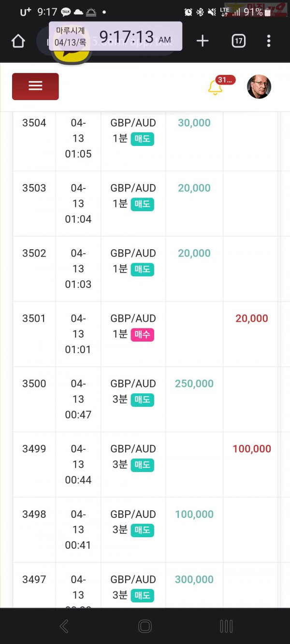Viewport: 290px width, 644px height.
Task: Tap the Android back navigation button
Action: [64, 627]
